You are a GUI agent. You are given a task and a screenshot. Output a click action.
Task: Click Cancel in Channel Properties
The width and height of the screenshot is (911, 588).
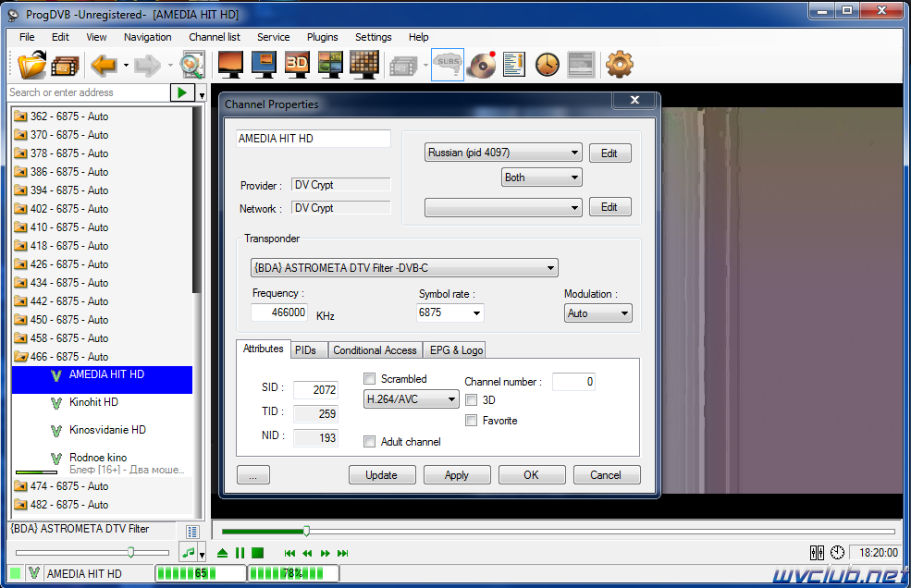[607, 474]
